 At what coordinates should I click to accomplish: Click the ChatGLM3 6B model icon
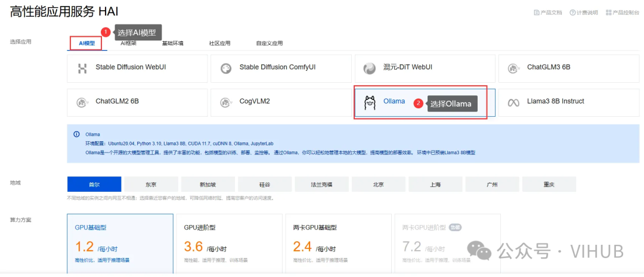[513, 69]
